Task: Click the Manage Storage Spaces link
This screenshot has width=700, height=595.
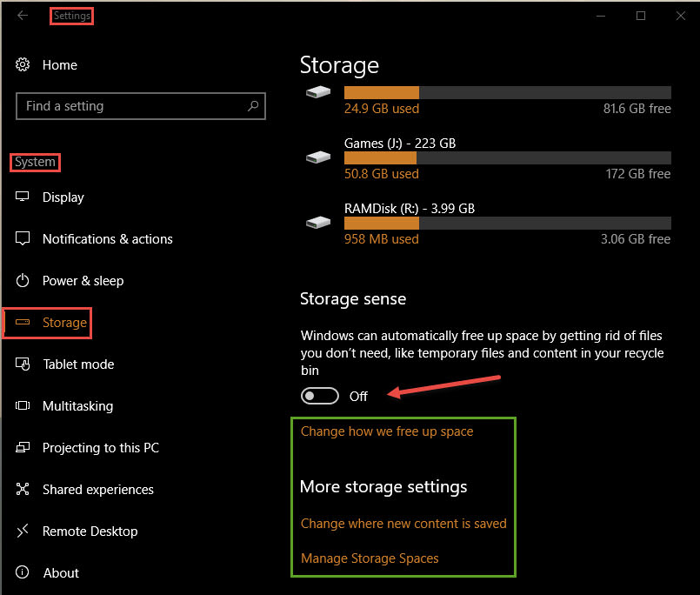Action: (370, 558)
